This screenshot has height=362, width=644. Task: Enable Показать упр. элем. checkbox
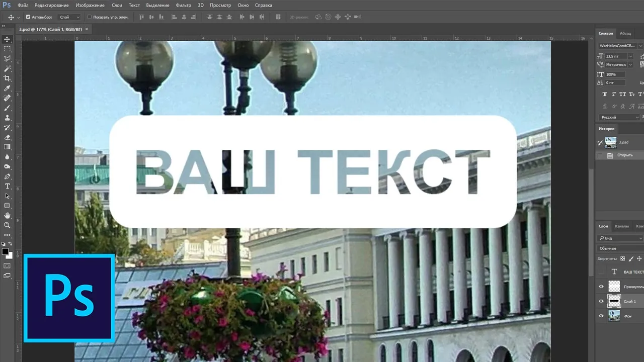90,17
